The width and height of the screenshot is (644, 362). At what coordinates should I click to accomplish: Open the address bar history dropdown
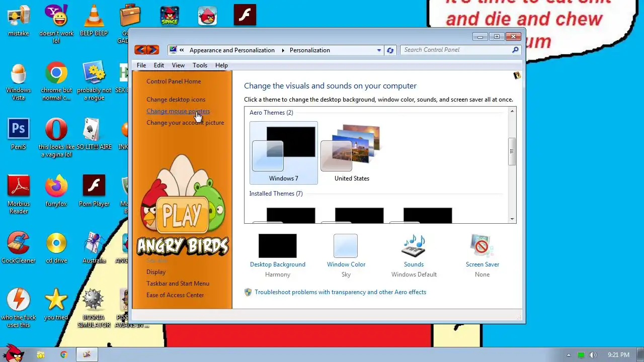tap(379, 50)
